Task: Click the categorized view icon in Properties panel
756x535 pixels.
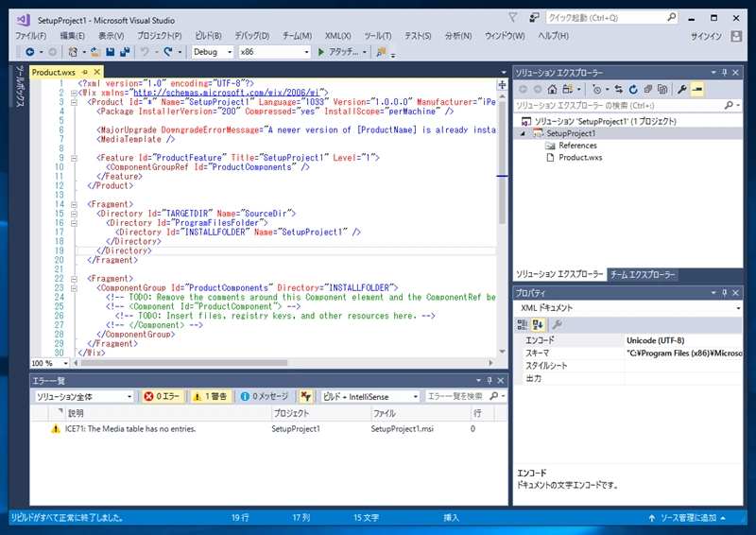Action: pyautogui.click(x=523, y=324)
